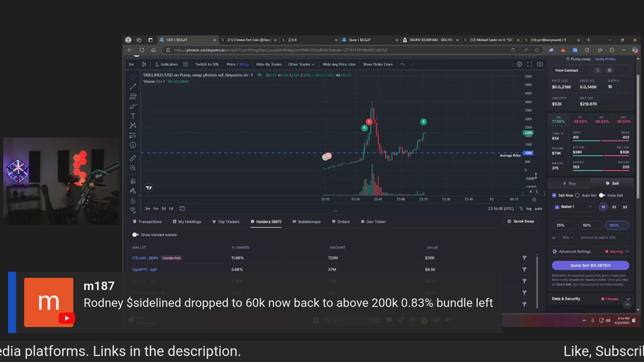Expand the Data & Security section
The height and width of the screenshot is (362, 644).
point(590,299)
